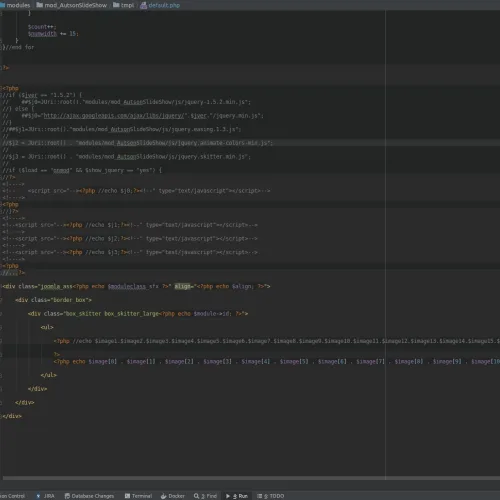500x500 pixels.
Task: Place cursor on "$count++;" line
Action: pos(42,27)
